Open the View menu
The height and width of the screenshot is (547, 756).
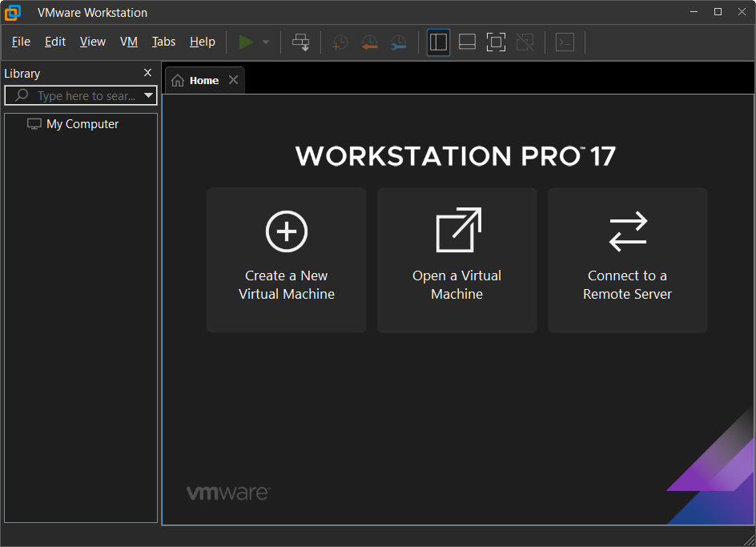coord(93,42)
